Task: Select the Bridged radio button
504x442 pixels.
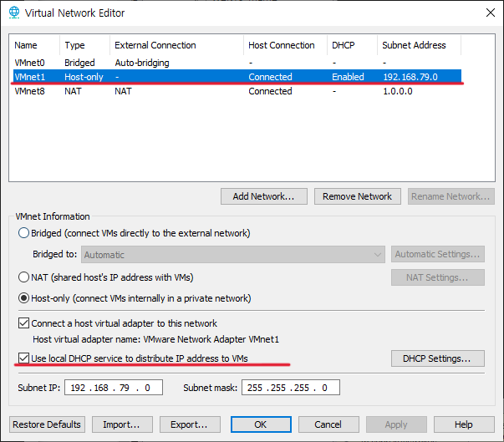Action: (x=23, y=233)
